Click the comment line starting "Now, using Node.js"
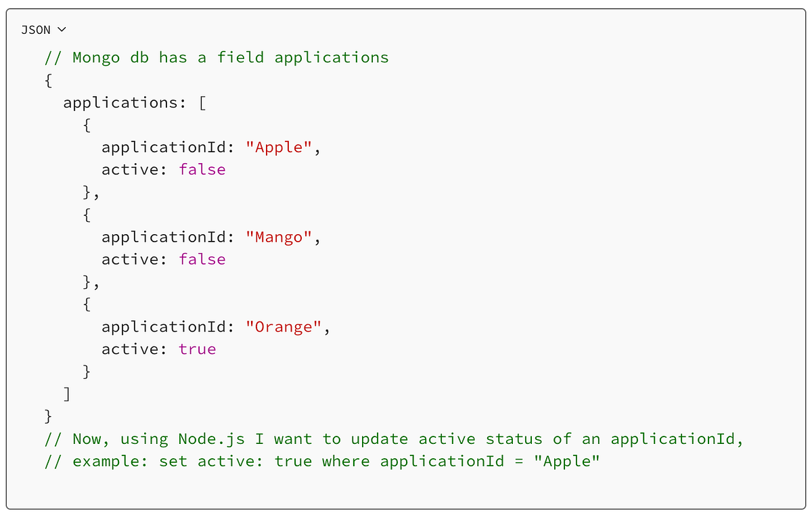 (394, 439)
